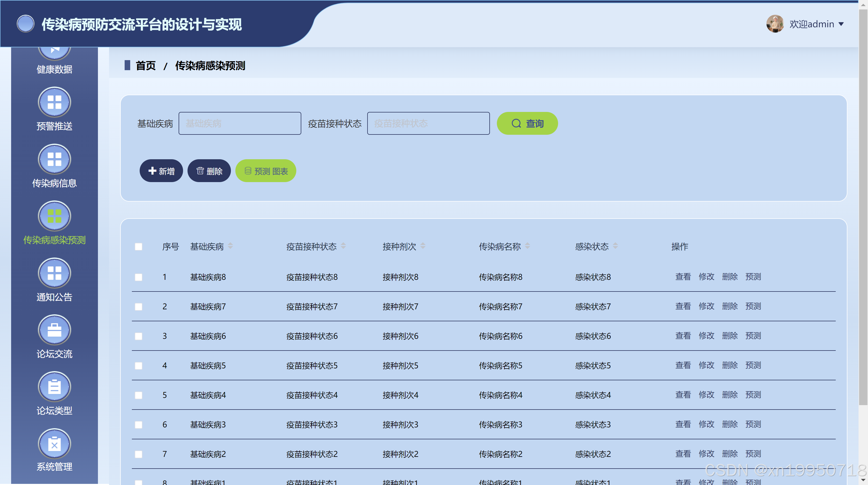Click the scrollbar down arrow
The height and width of the screenshot is (485, 868).
[863, 480]
